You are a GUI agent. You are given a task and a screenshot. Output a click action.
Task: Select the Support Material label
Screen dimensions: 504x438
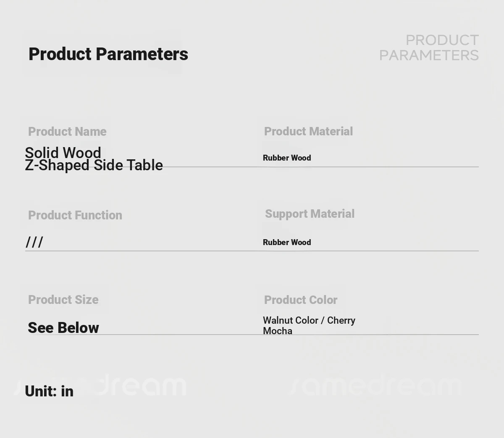coord(310,214)
